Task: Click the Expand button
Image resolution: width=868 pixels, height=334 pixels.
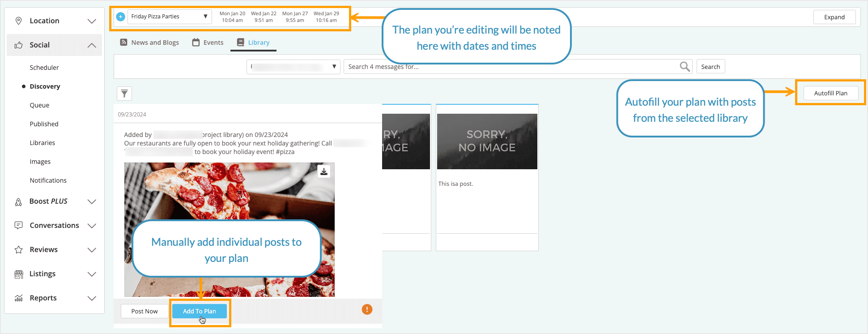Action: pos(834,17)
